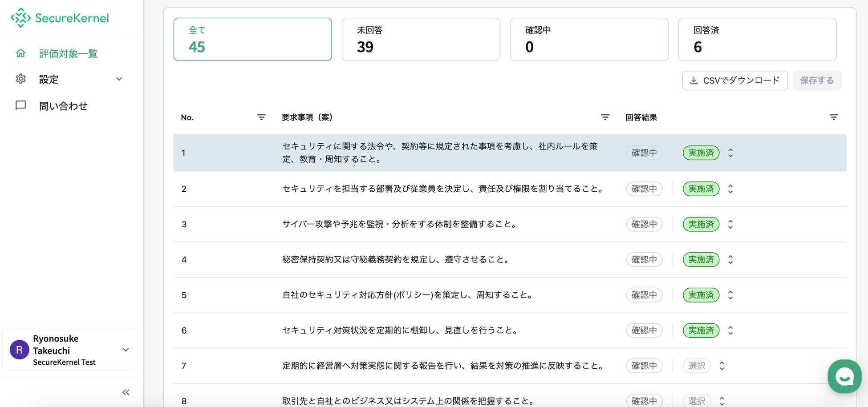The height and width of the screenshot is (407, 868).
Task: Click the CSVでダウンロード button
Action: coord(734,81)
